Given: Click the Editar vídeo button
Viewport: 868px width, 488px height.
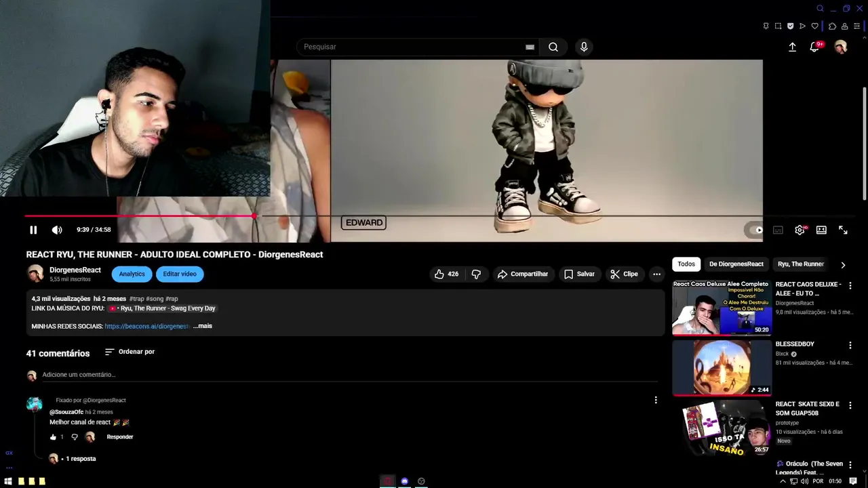Looking at the screenshot, I should (x=180, y=274).
